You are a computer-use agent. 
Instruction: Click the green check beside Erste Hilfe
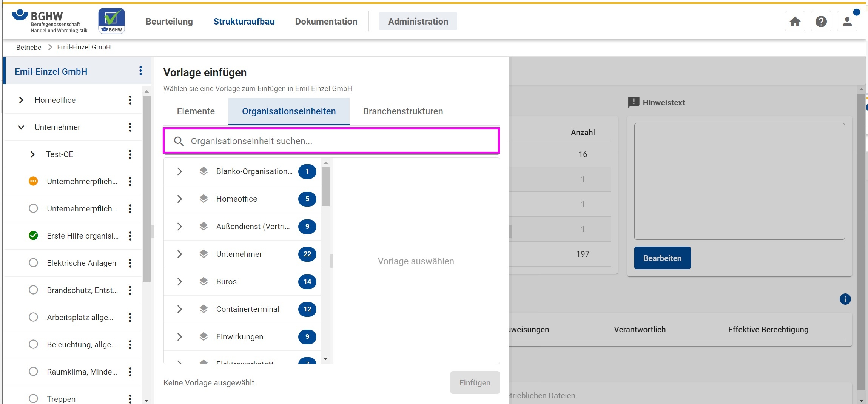(x=33, y=236)
